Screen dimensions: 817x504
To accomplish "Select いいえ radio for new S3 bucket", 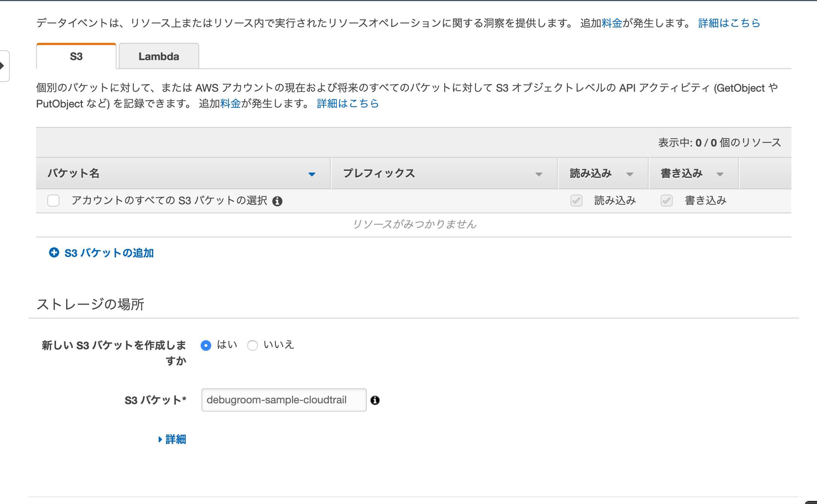I will click(253, 345).
